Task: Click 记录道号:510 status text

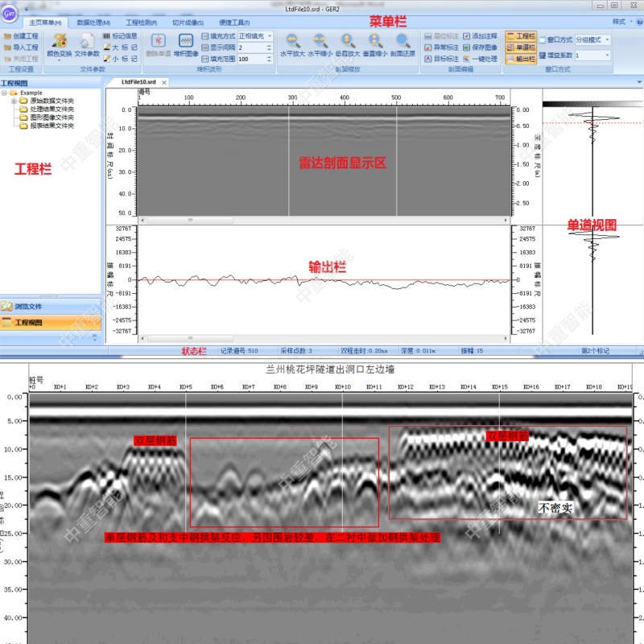Action: coord(239,351)
